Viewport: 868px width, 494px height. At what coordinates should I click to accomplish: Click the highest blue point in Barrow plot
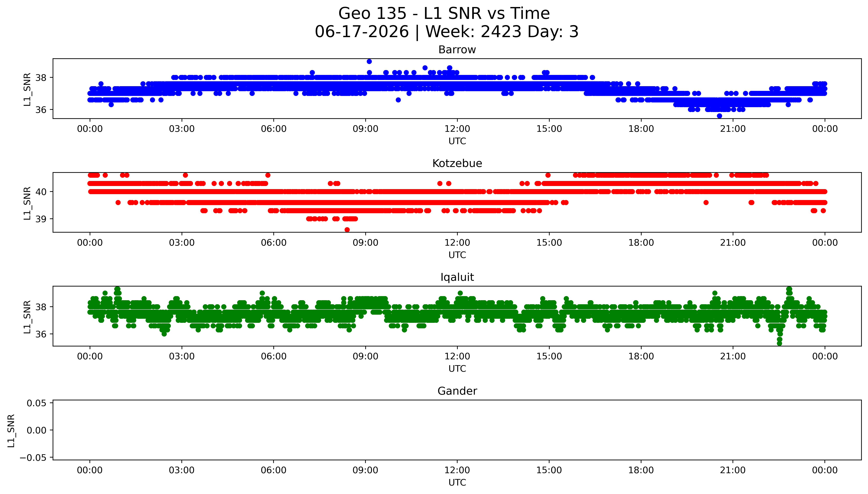point(369,61)
